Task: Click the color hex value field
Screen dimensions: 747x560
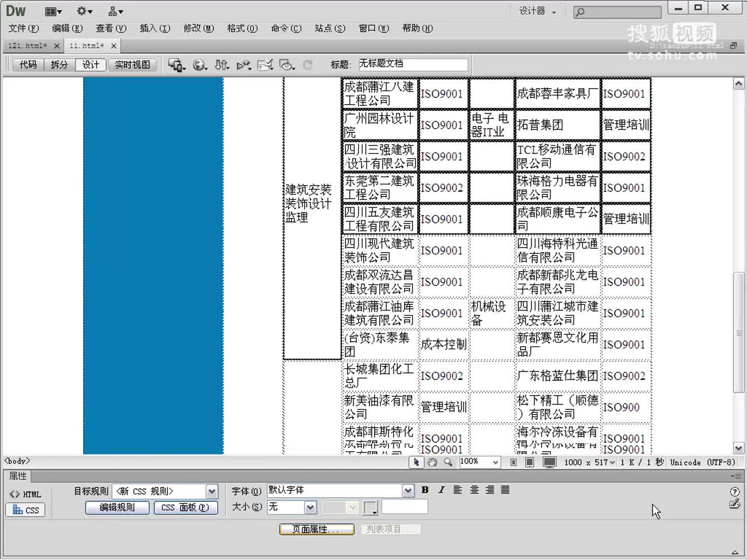Action: tap(405, 507)
